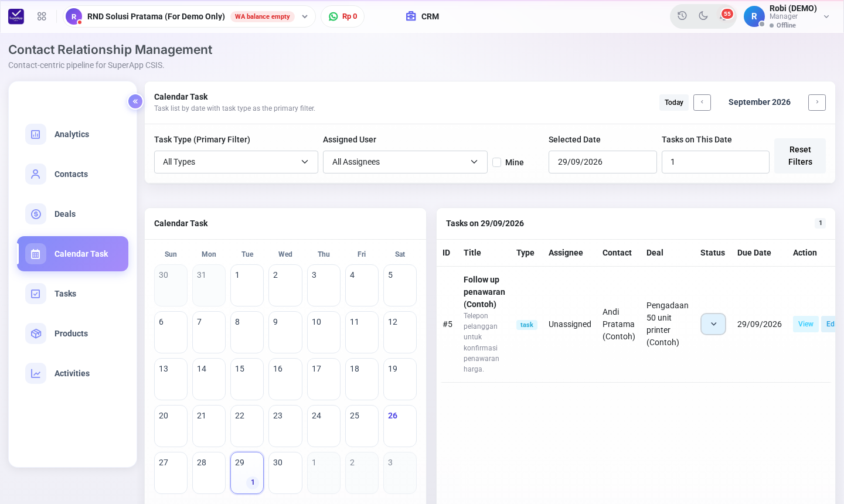Select calendar day 29 with one task
This screenshot has height=504, width=844.
pyautogui.click(x=247, y=473)
